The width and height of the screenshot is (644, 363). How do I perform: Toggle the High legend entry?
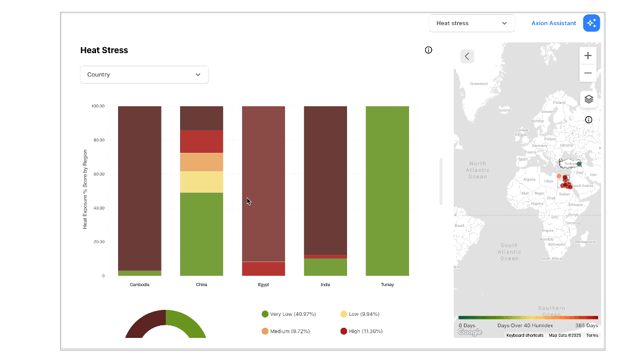pyautogui.click(x=361, y=331)
